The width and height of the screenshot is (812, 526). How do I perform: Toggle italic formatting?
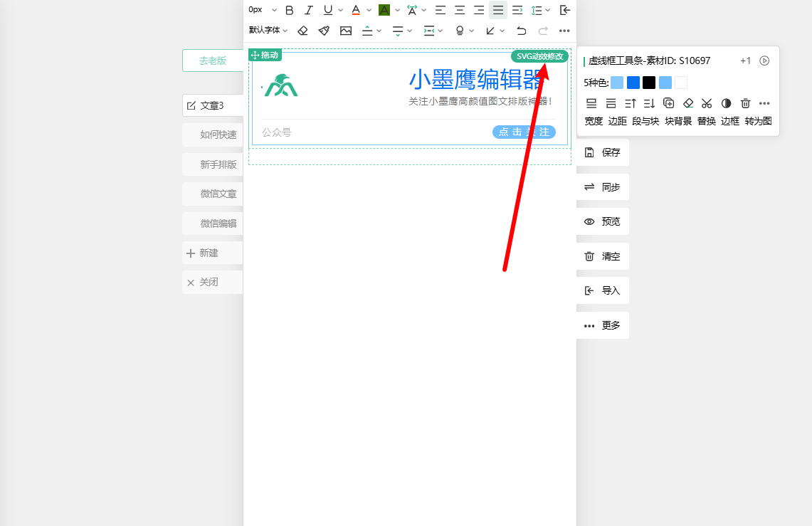(x=308, y=10)
